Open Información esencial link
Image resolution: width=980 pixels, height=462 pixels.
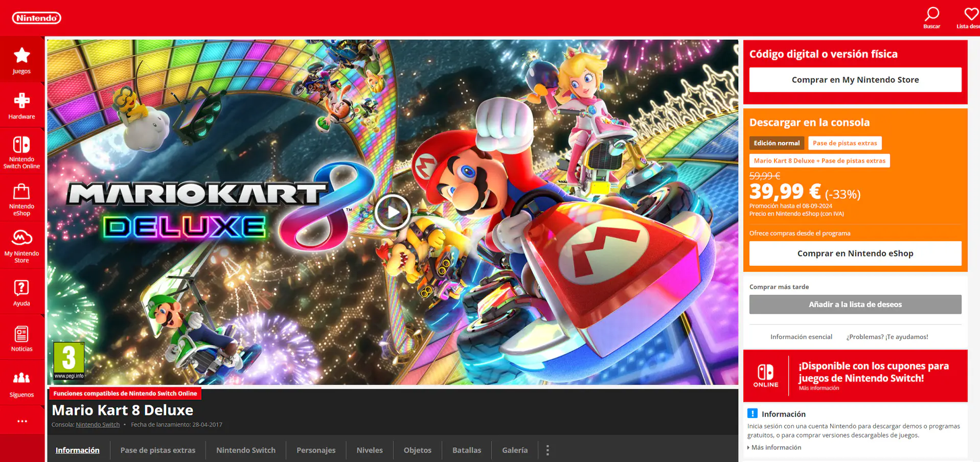point(801,337)
